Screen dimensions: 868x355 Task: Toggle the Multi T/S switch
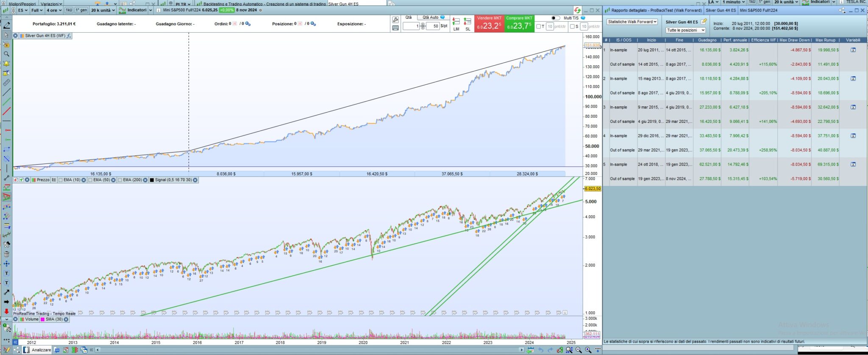point(556,18)
